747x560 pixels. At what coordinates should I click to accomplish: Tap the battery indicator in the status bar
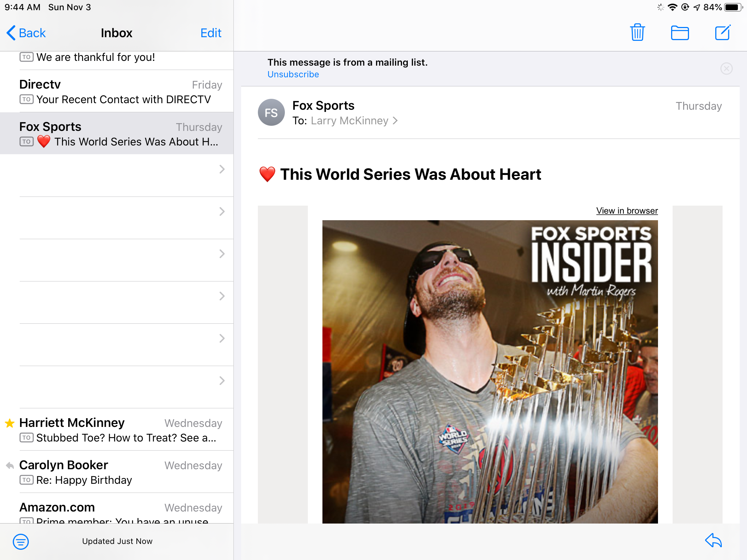733,7
